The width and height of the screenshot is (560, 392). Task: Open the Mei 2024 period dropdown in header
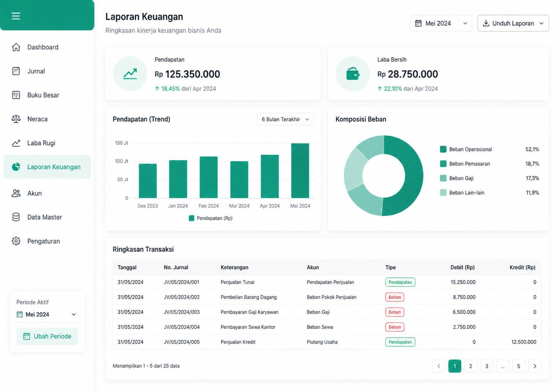(x=441, y=23)
